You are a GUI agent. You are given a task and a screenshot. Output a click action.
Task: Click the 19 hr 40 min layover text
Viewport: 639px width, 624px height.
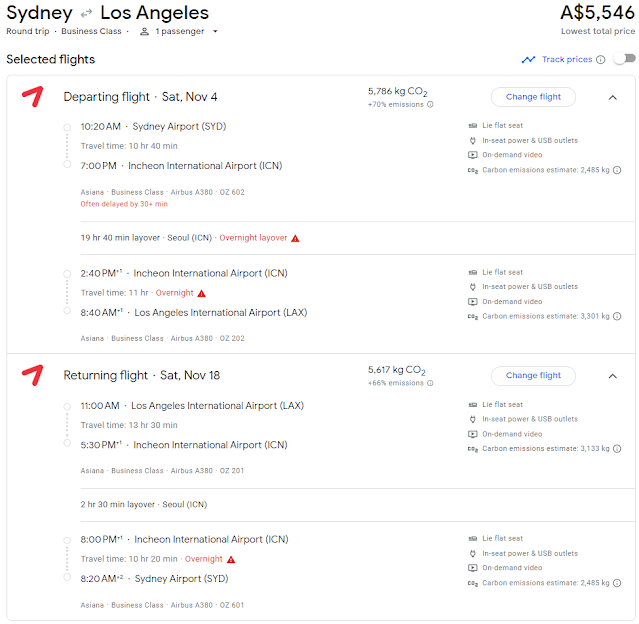pos(120,238)
